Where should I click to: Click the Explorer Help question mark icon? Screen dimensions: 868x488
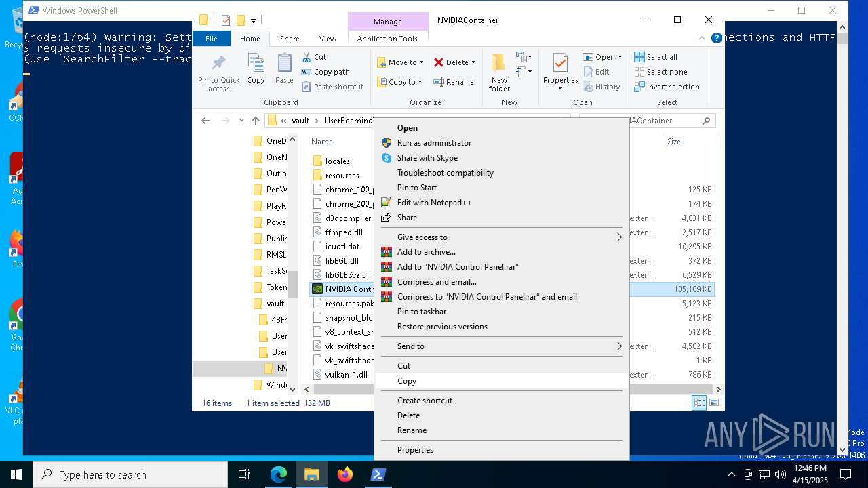point(716,39)
